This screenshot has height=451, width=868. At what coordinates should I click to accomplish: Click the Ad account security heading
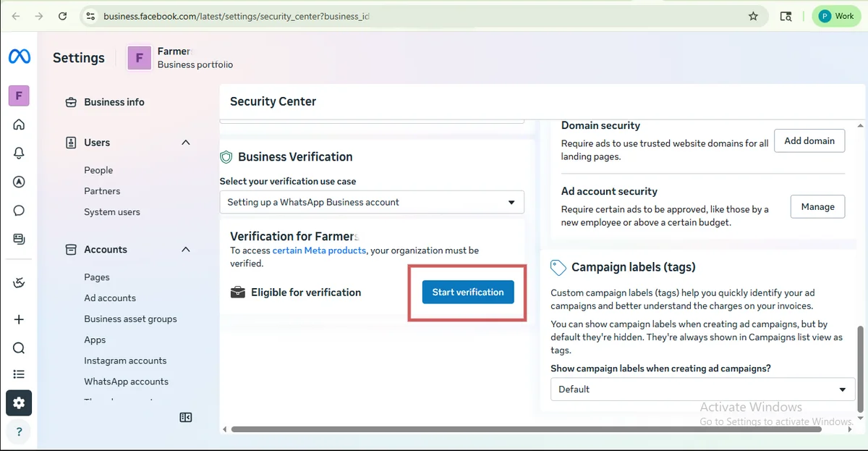(609, 191)
